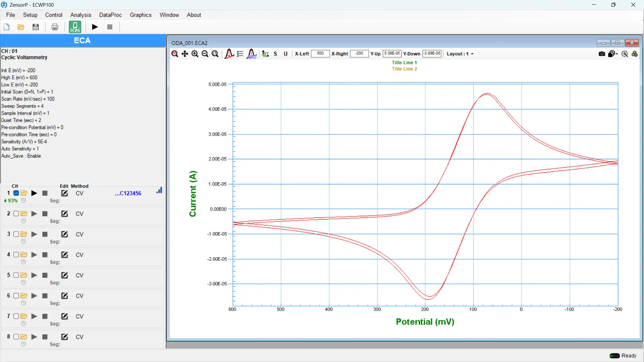Enable the channel 5 checkbox
The width and height of the screenshot is (644, 362).
tap(16, 275)
